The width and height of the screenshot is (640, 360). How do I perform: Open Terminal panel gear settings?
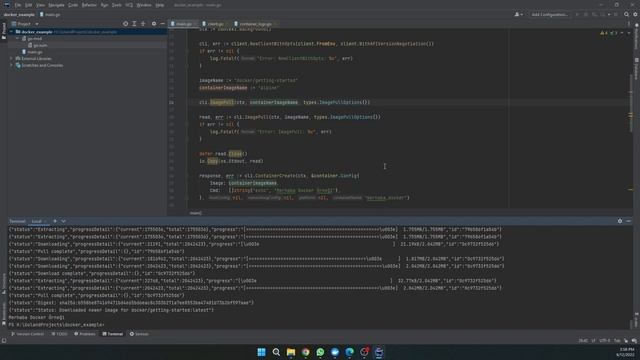620,221
